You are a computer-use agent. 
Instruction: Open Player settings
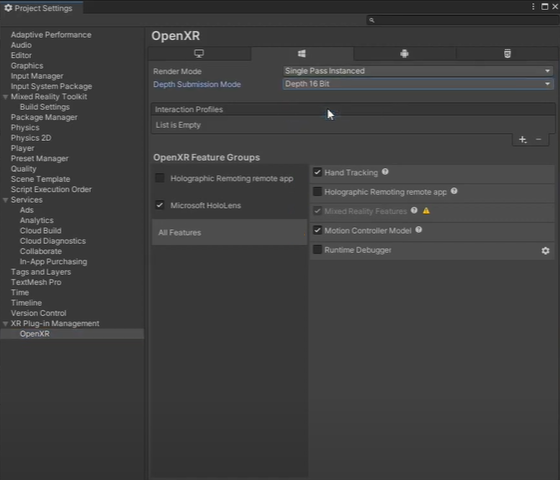point(22,148)
